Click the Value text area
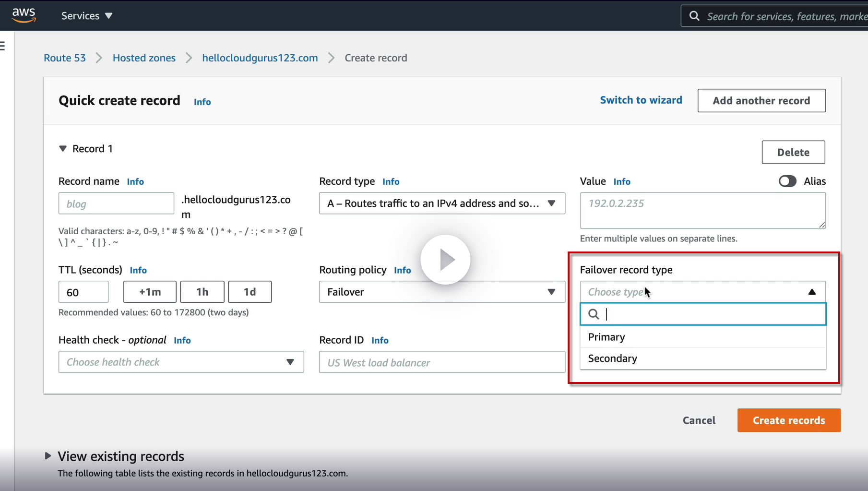This screenshot has width=868, height=491. click(703, 211)
